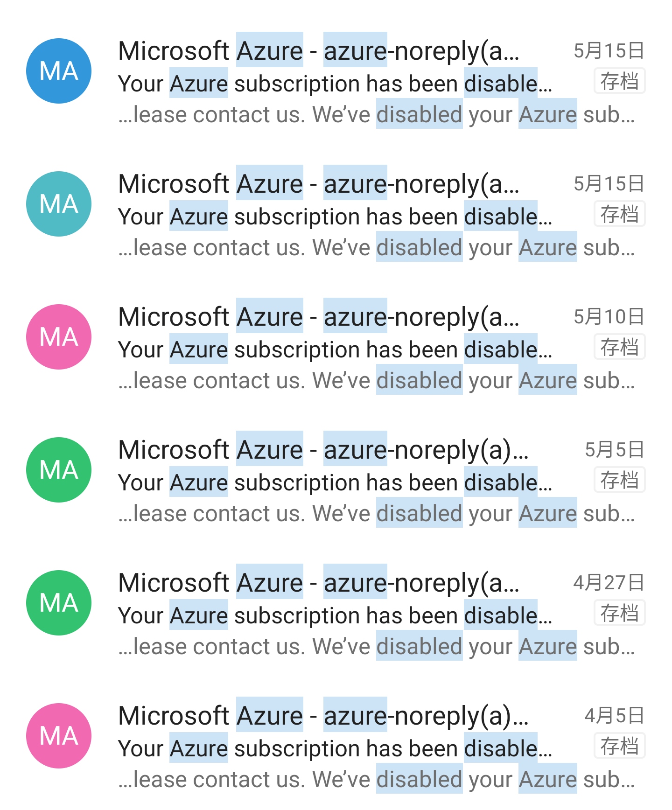Open the 5月10日 email's subject line
The width and height of the screenshot is (672, 810).
[335, 350]
